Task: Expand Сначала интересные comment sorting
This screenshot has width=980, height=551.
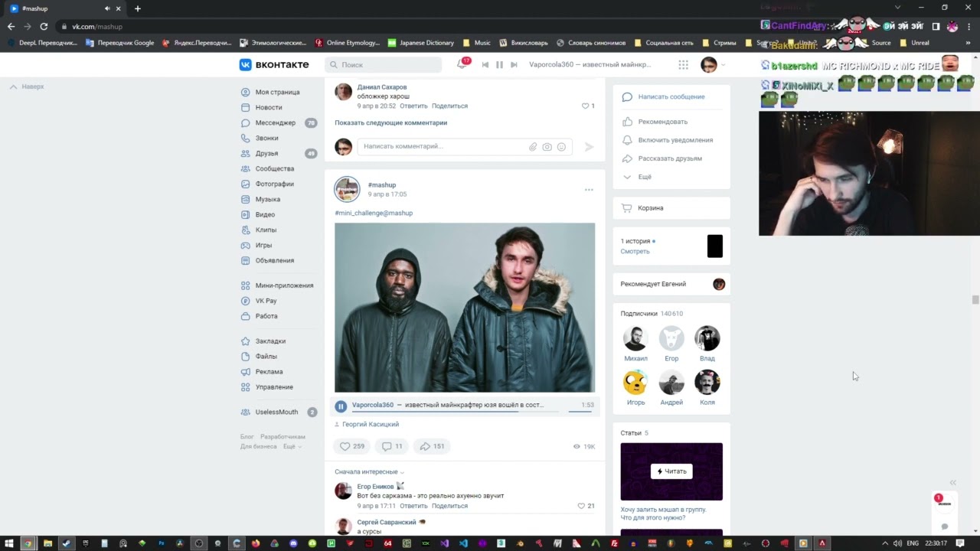Action: [x=369, y=472]
